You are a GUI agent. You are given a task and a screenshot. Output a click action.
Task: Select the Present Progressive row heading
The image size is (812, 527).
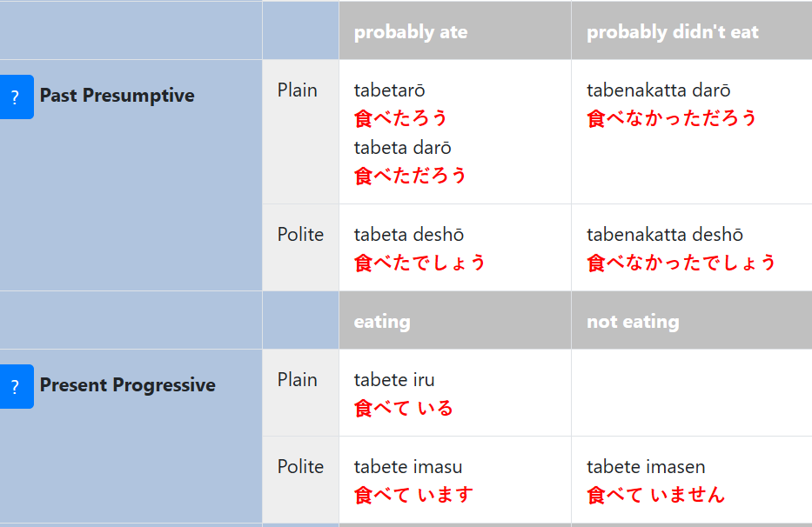click(127, 385)
